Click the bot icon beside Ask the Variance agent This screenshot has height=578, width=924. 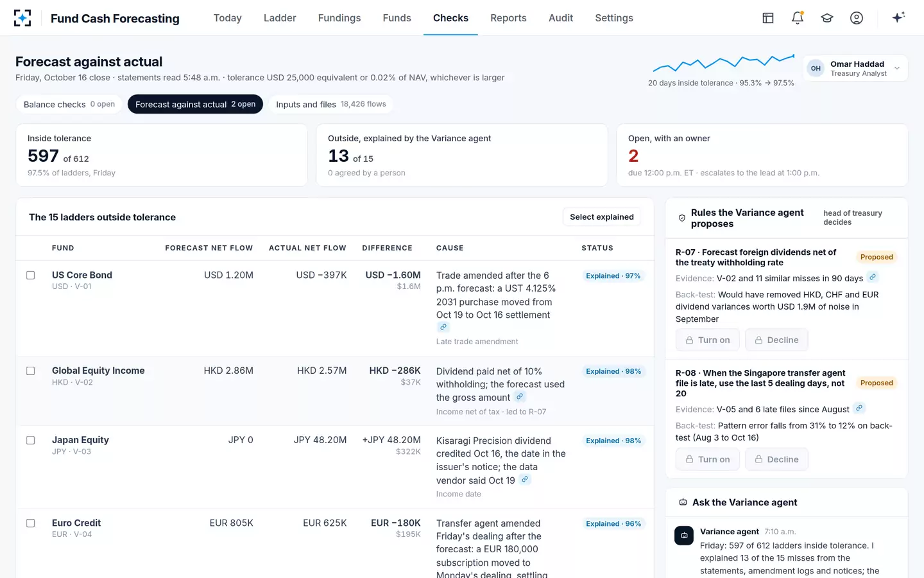click(683, 502)
